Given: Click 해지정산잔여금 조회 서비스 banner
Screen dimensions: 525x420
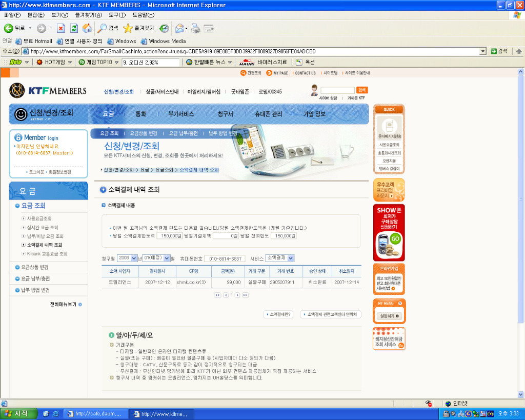Looking at the screenshot, I should 389,339.
